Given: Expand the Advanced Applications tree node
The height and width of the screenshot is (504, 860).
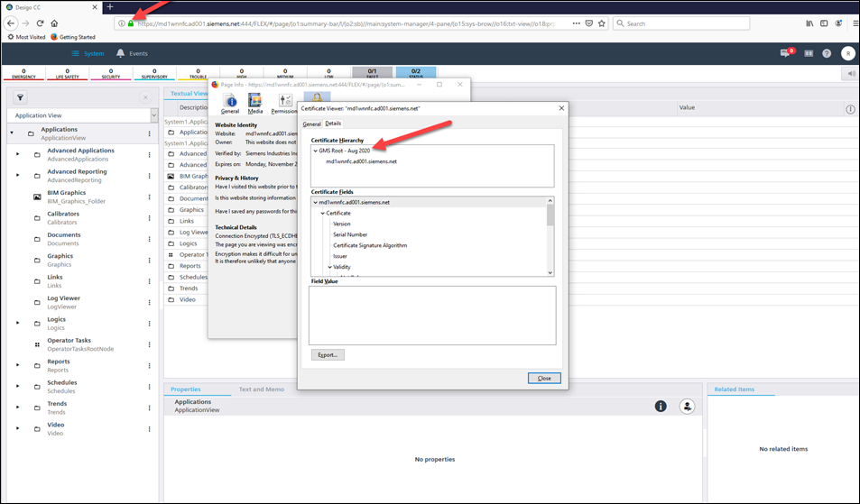Looking at the screenshot, I should tap(17, 154).
